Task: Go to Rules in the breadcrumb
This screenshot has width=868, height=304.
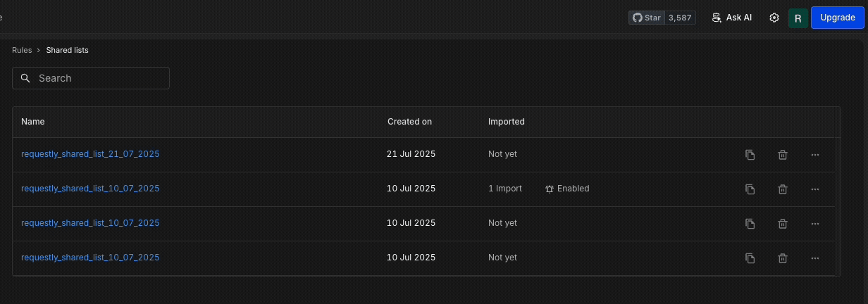Action: tap(22, 50)
